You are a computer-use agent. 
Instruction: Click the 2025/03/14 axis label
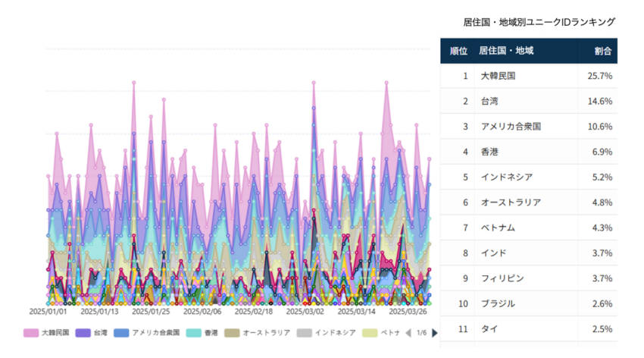pyautogui.click(x=357, y=312)
